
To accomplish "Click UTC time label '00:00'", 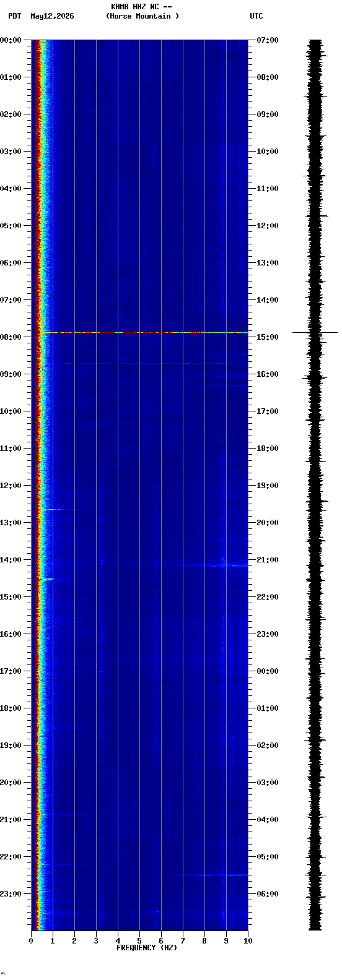I will coord(268,671).
